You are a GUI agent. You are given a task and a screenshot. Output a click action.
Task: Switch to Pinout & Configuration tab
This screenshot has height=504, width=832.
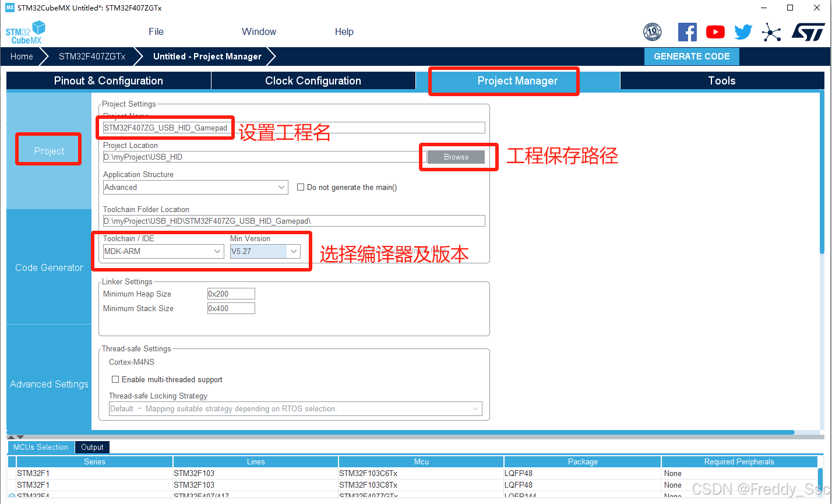pos(108,81)
